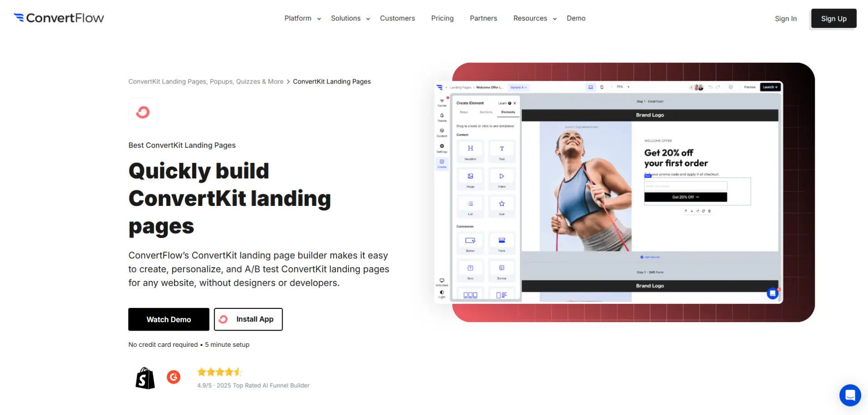Open Partners from the top navigation

click(483, 18)
